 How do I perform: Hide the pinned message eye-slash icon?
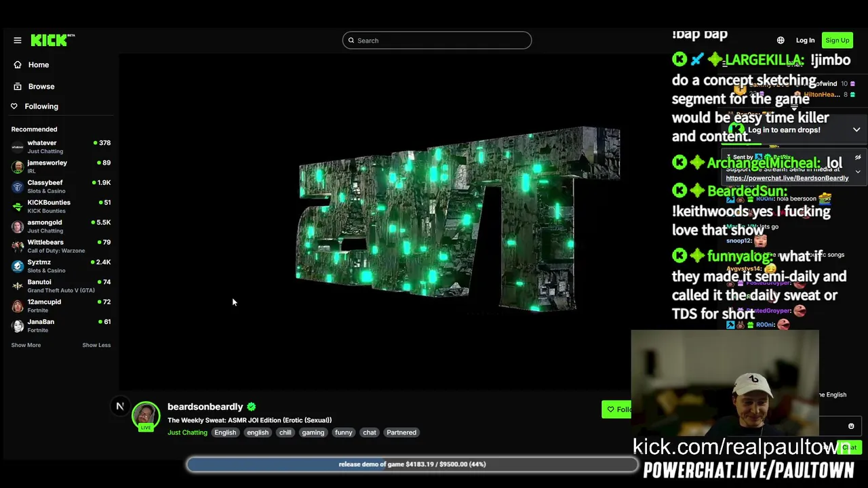[858, 157]
